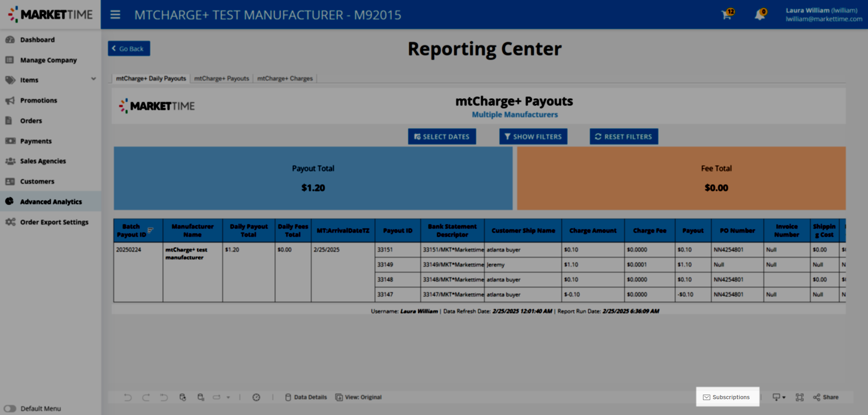Click the Orders document icon
Screen dimensions: 868x415
pyautogui.click(x=9, y=120)
